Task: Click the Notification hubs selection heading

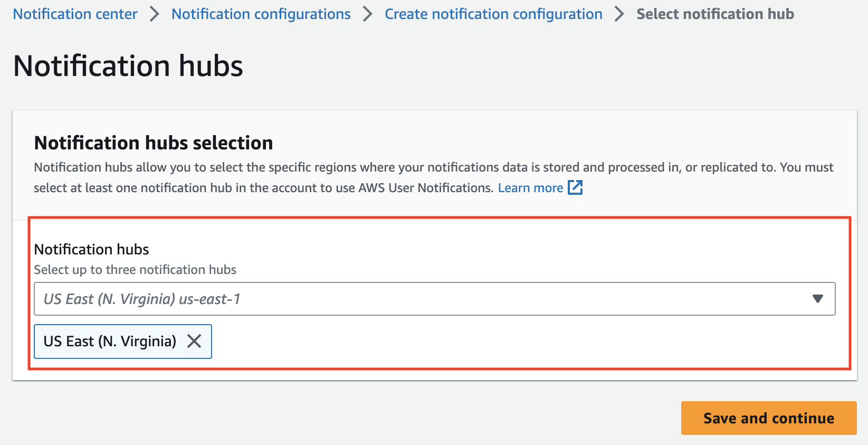Action: pyautogui.click(x=154, y=143)
